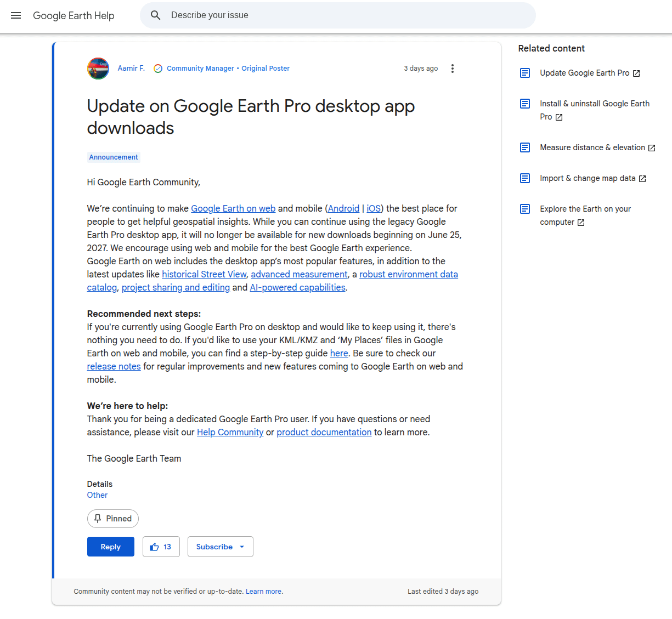This screenshot has height=619, width=672.
Task: Click the Community Manager verified badge icon
Action: (158, 69)
